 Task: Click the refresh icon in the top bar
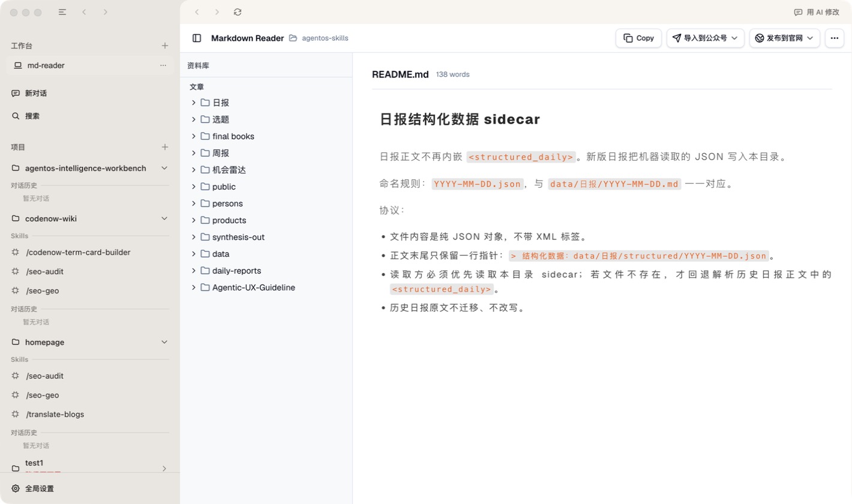[x=238, y=12]
